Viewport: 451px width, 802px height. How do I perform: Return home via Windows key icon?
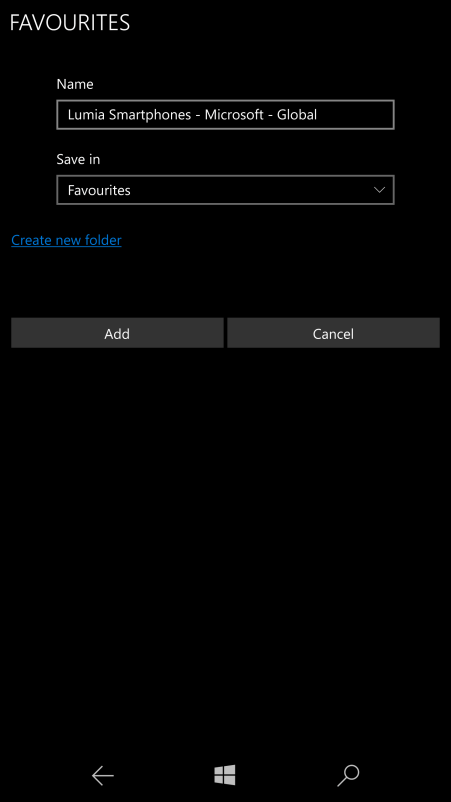click(x=225, y=775)
